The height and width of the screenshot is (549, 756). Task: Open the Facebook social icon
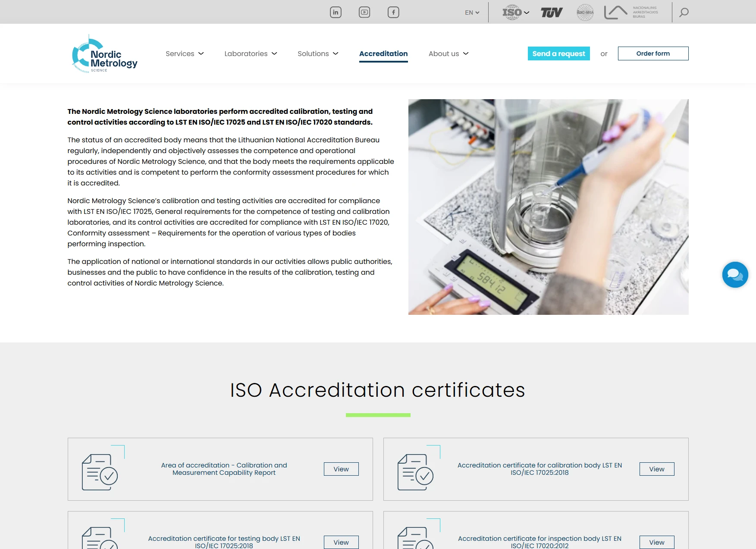point(393,13)
